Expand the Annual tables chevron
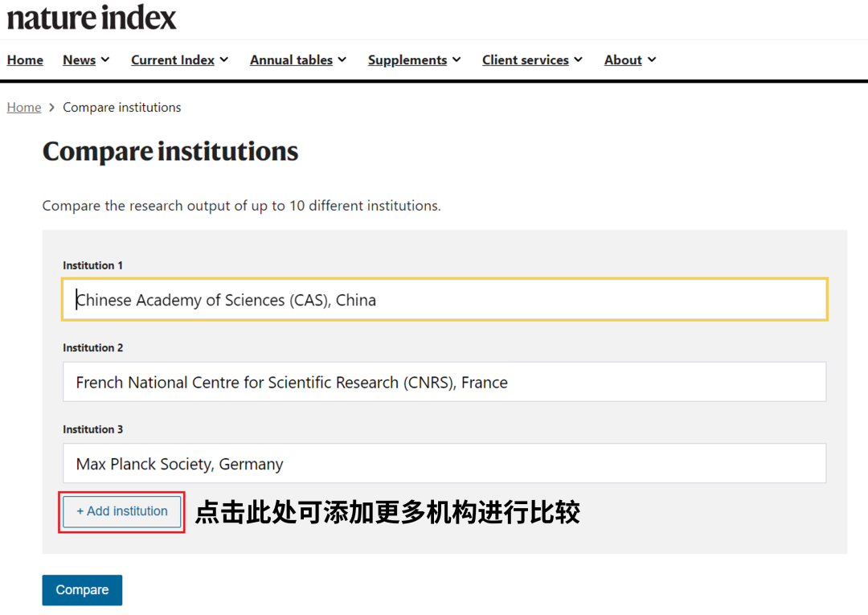Screen dimensions: 868x615 [342, 59]
